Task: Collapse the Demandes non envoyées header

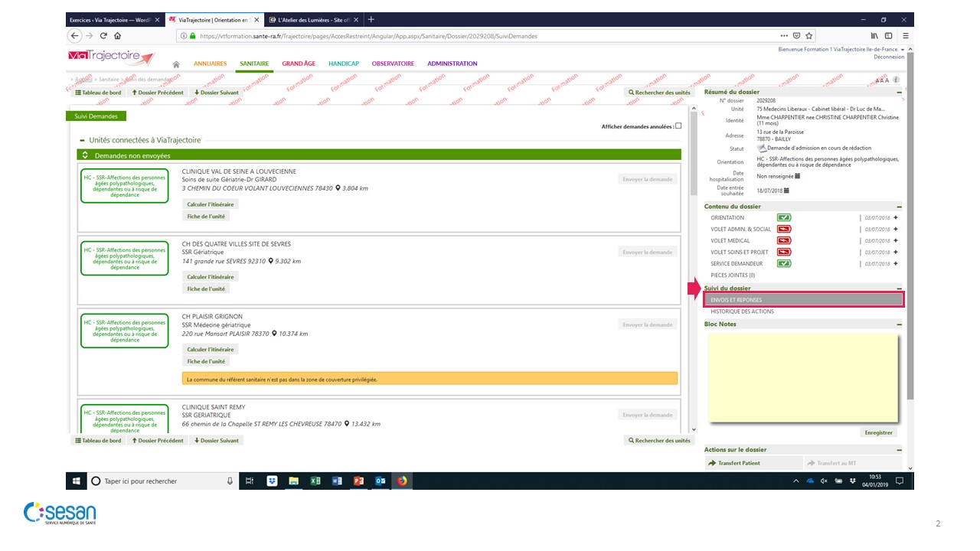Action: (x=86, y=155)
